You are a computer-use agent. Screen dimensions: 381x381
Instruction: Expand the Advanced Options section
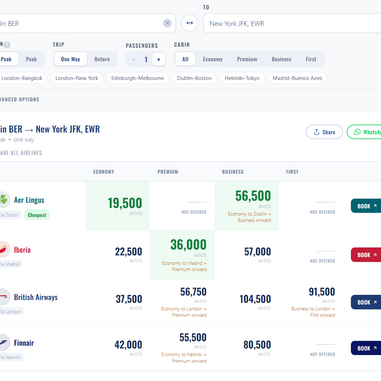(x=19, y=99)
